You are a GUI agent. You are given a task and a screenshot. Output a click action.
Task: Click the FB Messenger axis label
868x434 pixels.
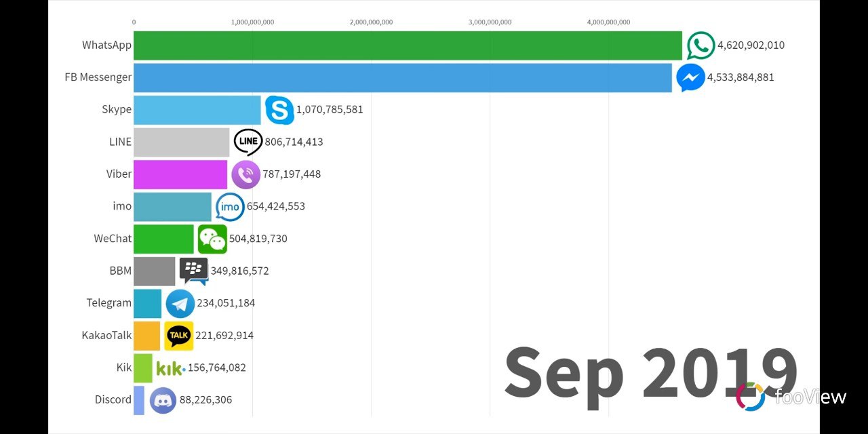98,77
